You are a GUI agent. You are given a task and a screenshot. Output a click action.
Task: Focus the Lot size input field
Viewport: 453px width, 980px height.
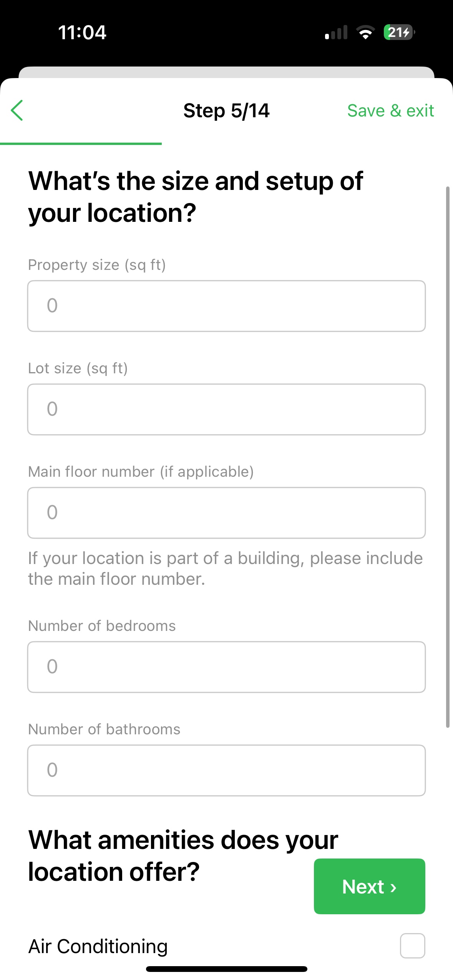(226, 409)
